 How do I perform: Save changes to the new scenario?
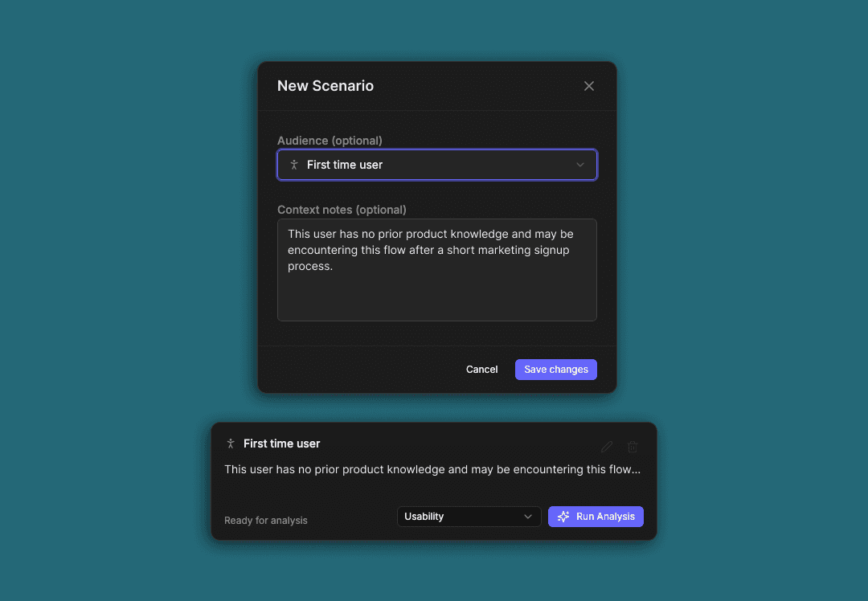pos(556,369)
